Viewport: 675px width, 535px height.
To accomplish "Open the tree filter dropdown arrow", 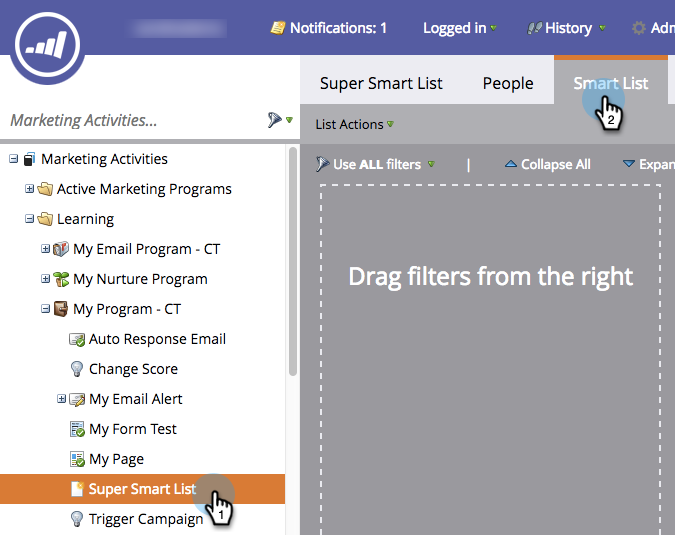I will [x=289, y=120].
